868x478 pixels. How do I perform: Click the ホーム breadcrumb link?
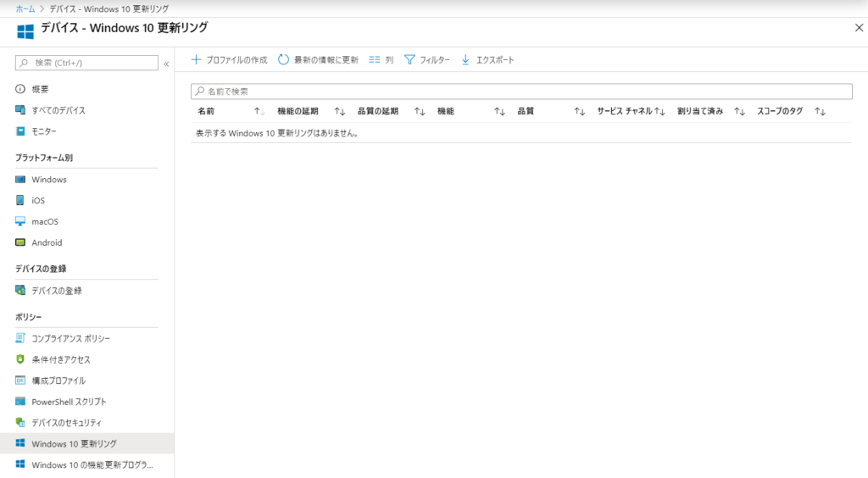[25, 8]
